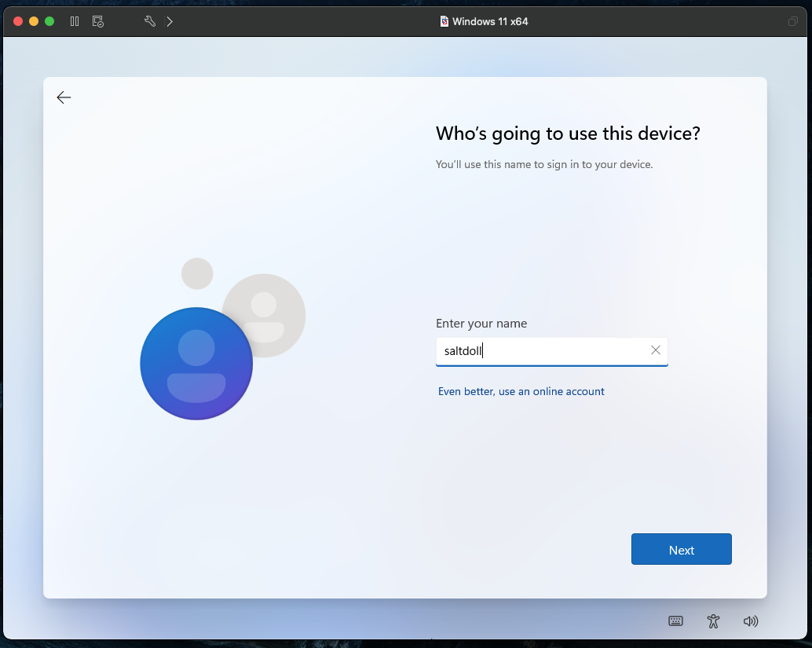Minimize VM window with yellow button
Viewport: 812px width, 648px height.
34,21
